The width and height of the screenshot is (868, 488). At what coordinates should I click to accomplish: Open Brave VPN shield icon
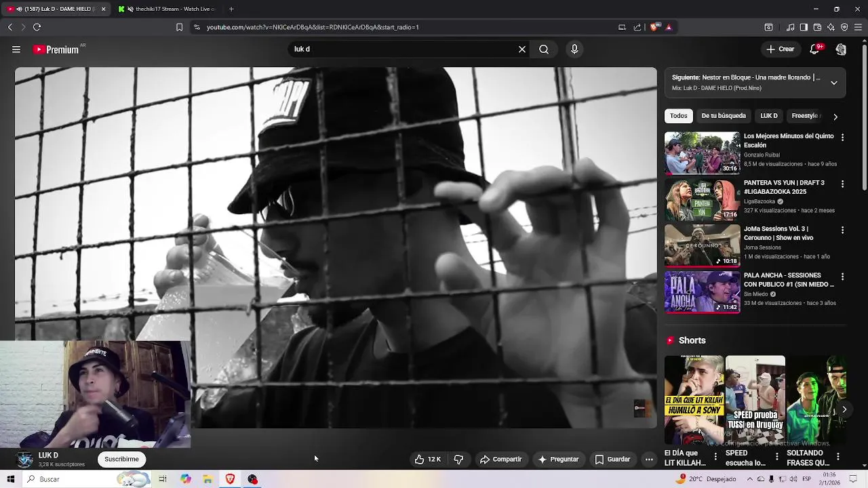844,27
